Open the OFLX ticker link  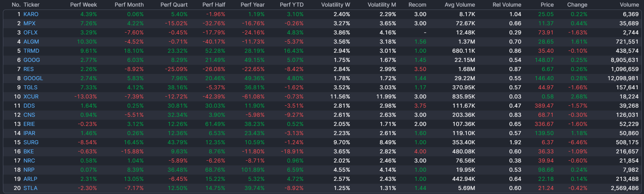(x=31, y=33)
